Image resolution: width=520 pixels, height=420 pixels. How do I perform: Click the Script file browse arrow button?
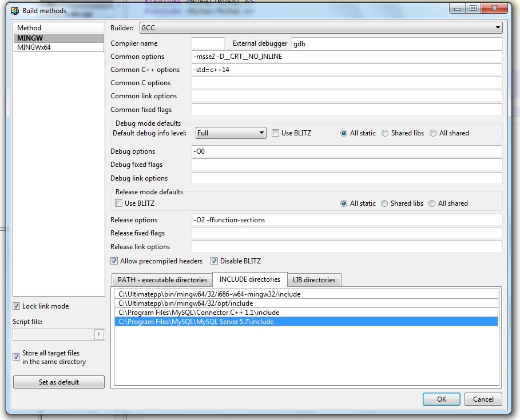coord(100,334)
